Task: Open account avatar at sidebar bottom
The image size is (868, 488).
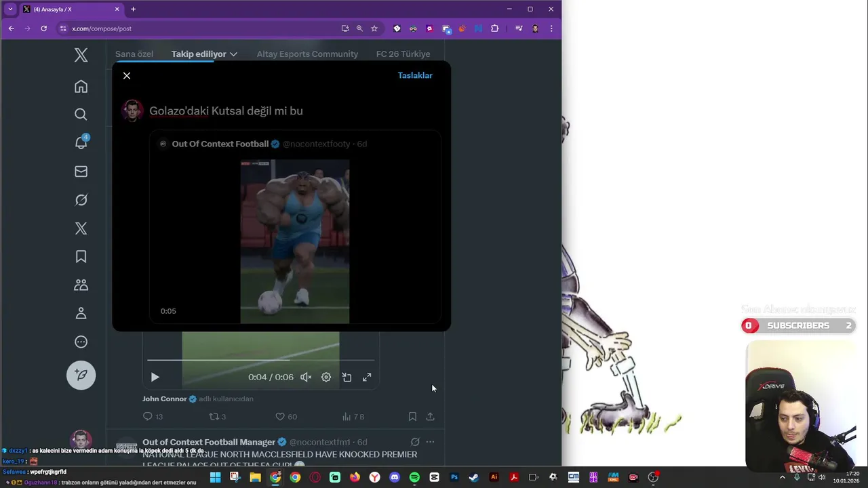Action: pos(81,439)
